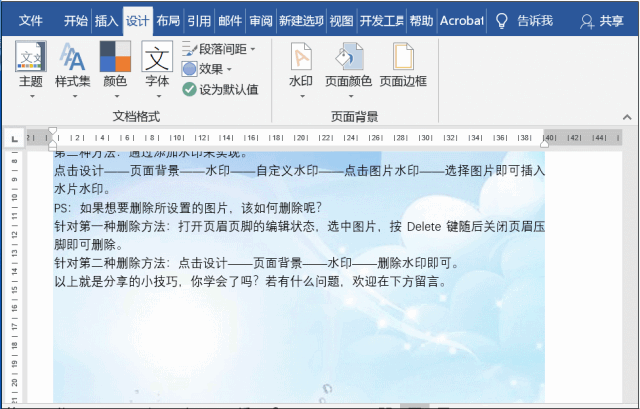
Task: Open the 样式集 style set gallery
Action: point(73,68)
